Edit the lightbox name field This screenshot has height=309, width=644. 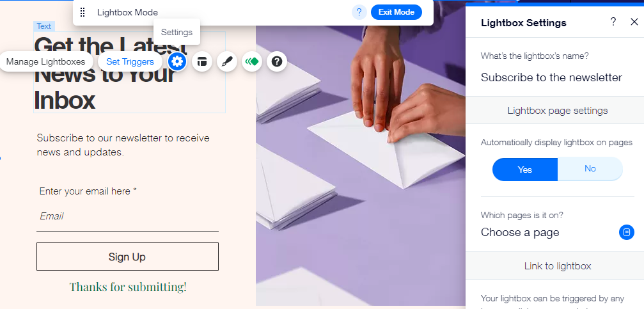(552, 77)
